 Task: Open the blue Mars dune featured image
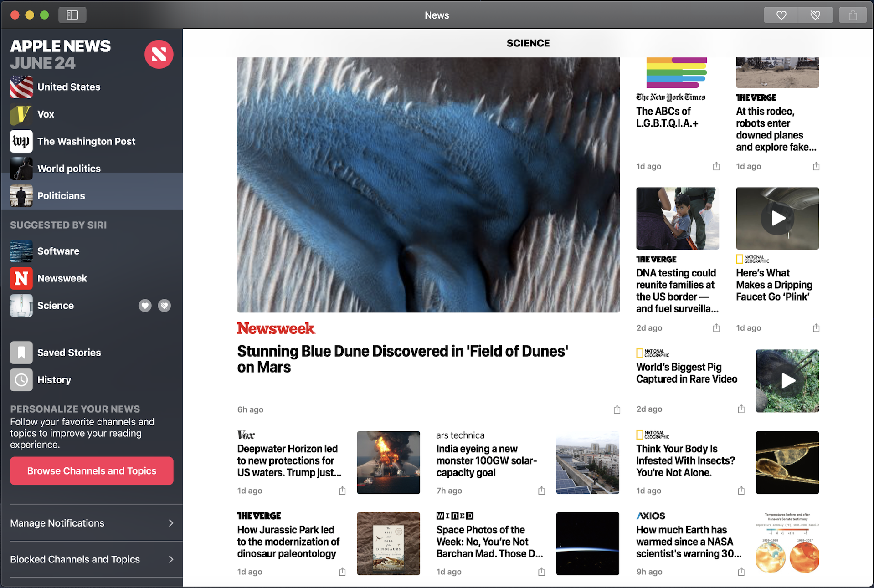[x=428, y=185]
